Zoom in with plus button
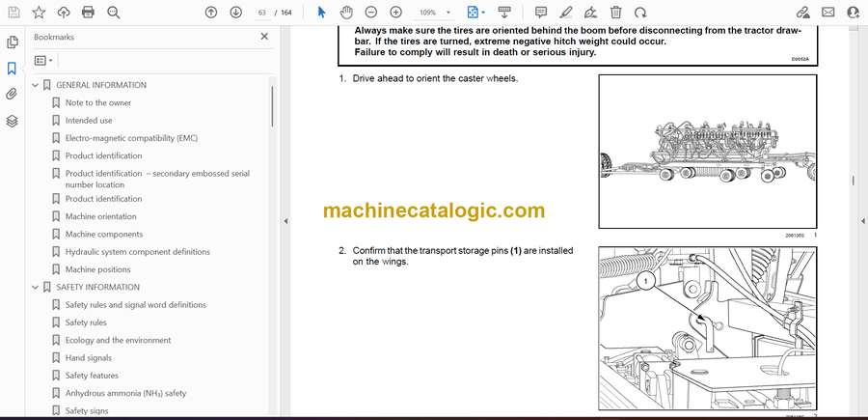This screenshot has width=868, height=420. click(395, 13)
